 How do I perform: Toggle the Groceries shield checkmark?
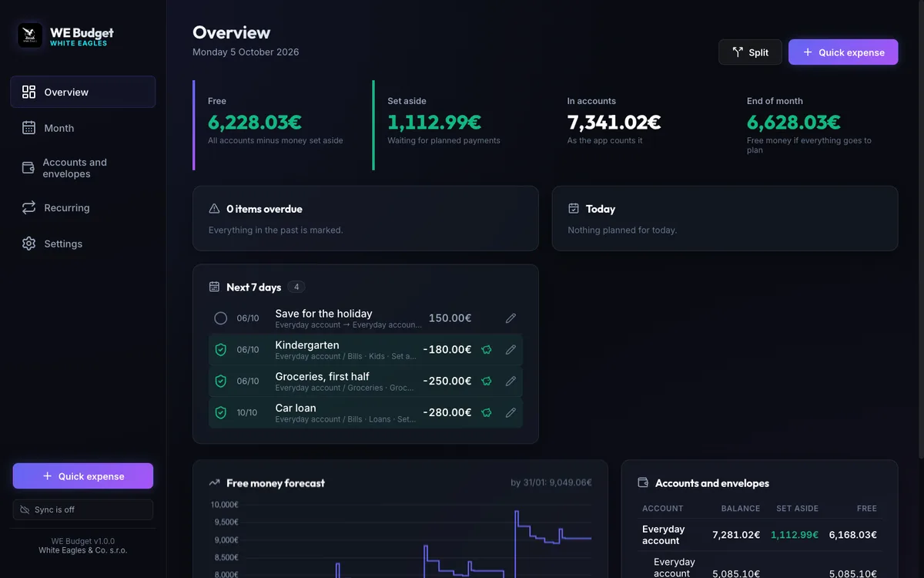pyautogui.click(x=221, y=381)
